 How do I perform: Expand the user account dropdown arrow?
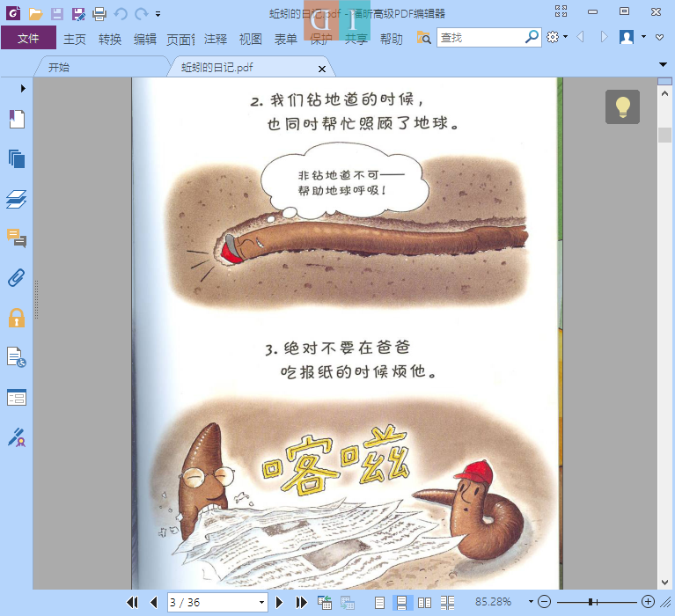coord(643,37)
